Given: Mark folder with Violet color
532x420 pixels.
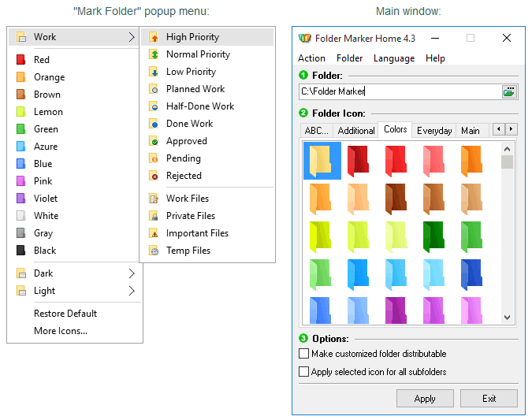Looking at the screenshot, I should (74, 199).
